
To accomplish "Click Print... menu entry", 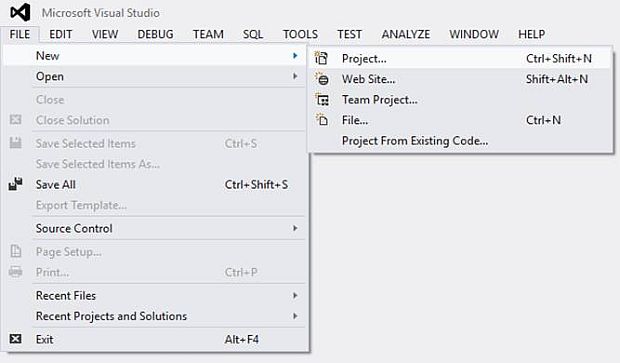I will (x=155, y=272).
